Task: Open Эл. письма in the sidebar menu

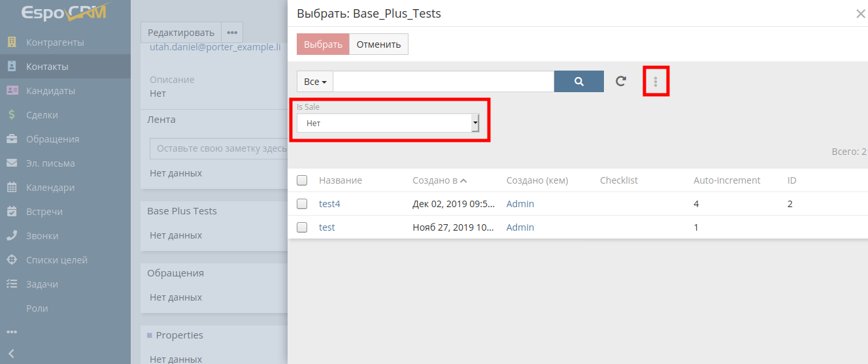Action: click(50, 163)
